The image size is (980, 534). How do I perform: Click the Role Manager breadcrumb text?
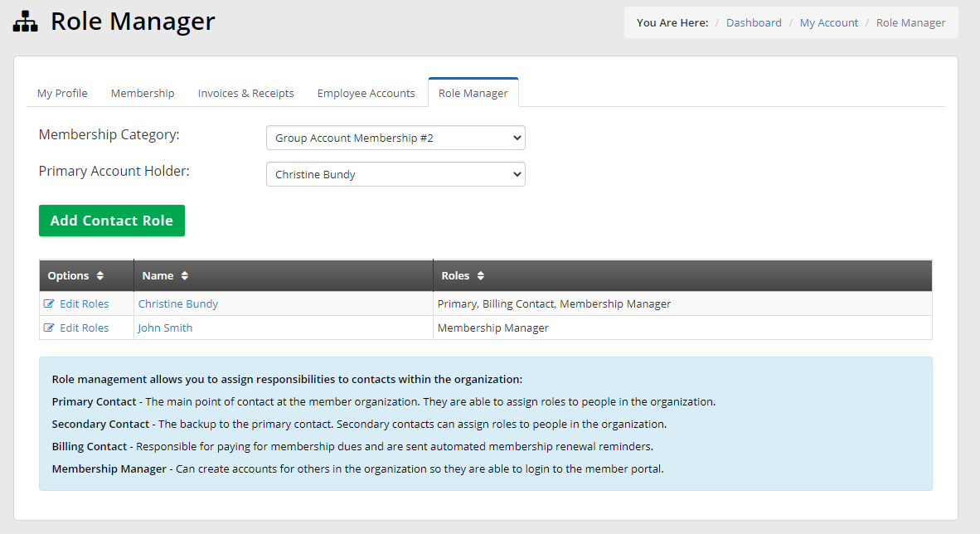click(910, 22)
